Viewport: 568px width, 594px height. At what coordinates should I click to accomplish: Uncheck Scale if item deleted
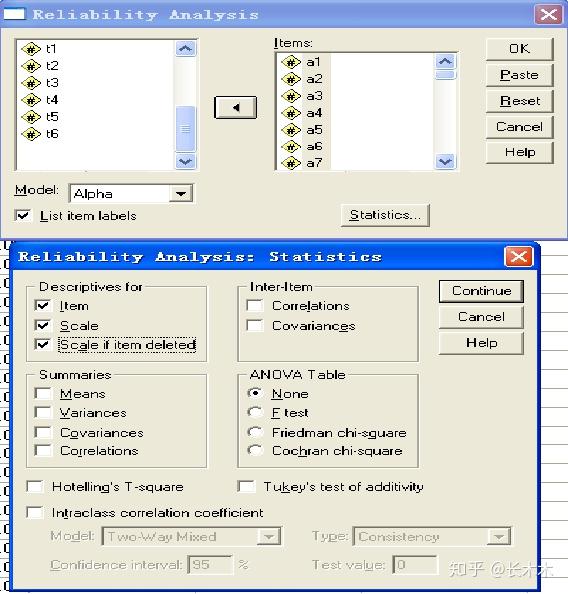tap(42, 344)
